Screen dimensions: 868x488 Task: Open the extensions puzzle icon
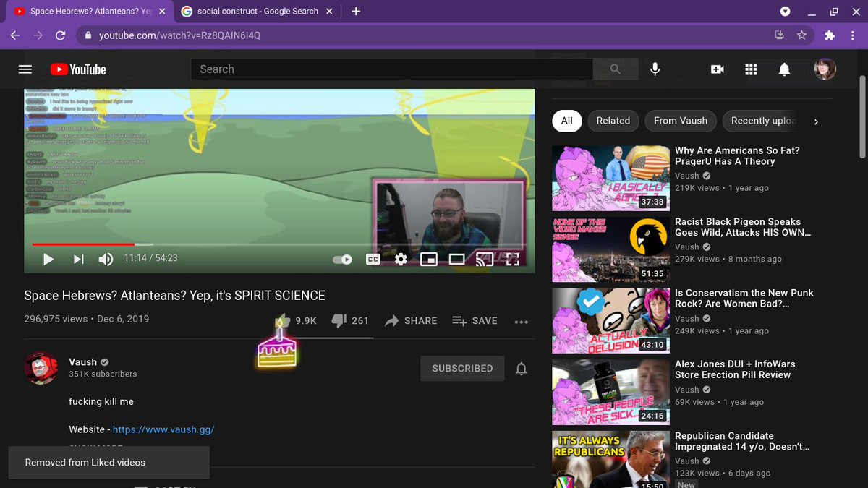(830, 35)
